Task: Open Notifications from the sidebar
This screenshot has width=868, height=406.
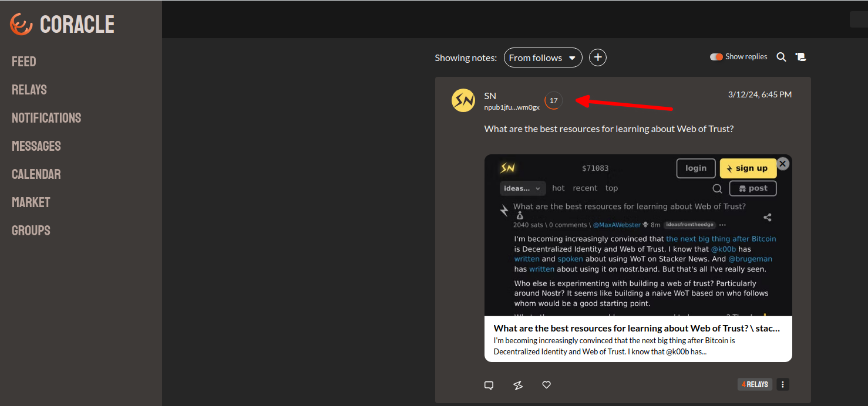Action: pyautogui.click(x=46, y=118)
